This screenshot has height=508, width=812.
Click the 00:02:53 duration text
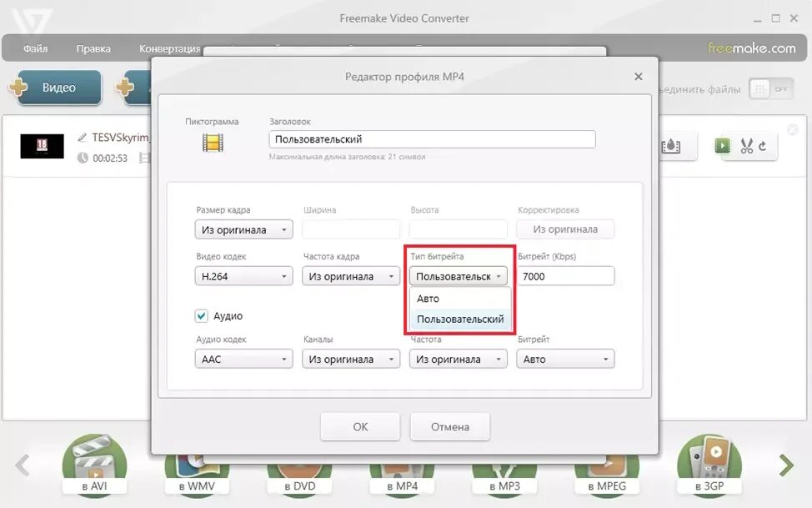(110, 158)
